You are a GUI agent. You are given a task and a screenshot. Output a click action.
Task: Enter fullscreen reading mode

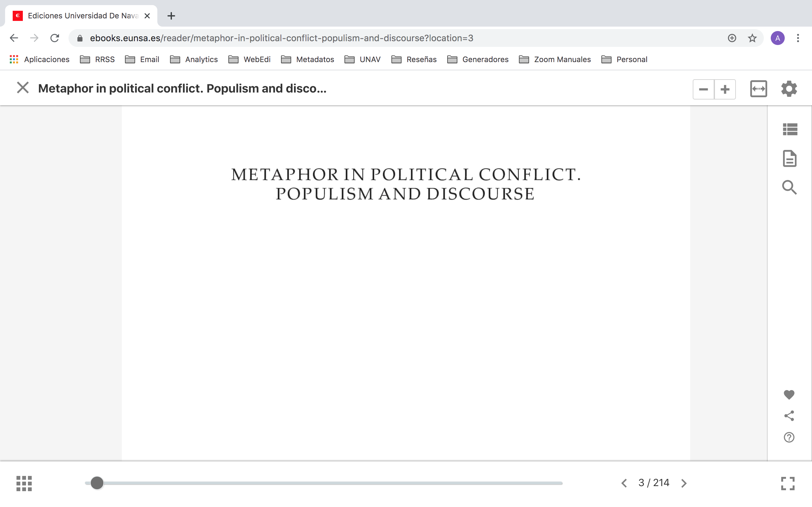pyautogui.click(x=788, y=483)
